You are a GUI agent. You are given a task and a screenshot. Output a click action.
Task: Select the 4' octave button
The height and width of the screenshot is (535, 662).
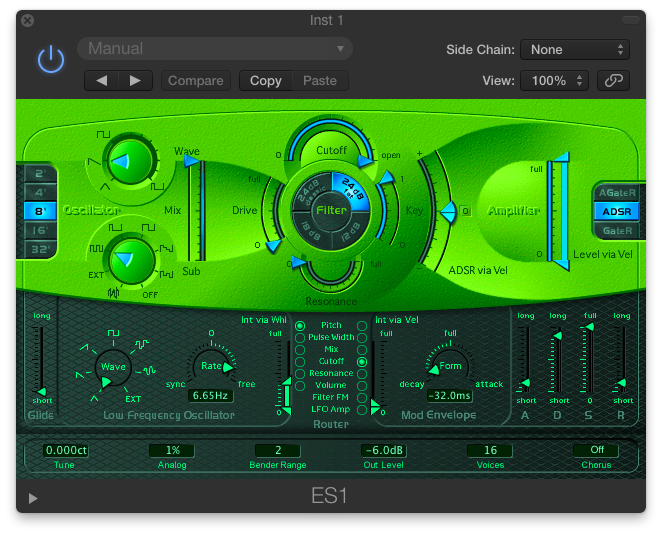[x=40, y=193]
